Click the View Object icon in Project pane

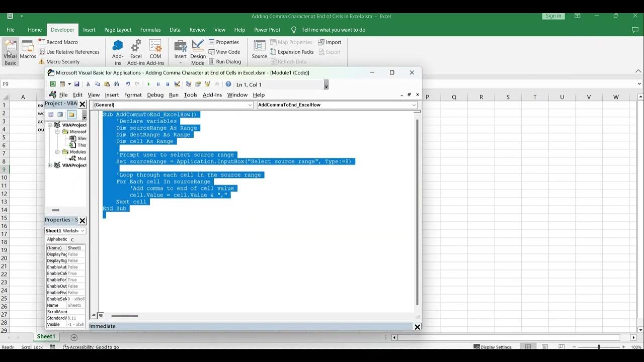[60, 115]
